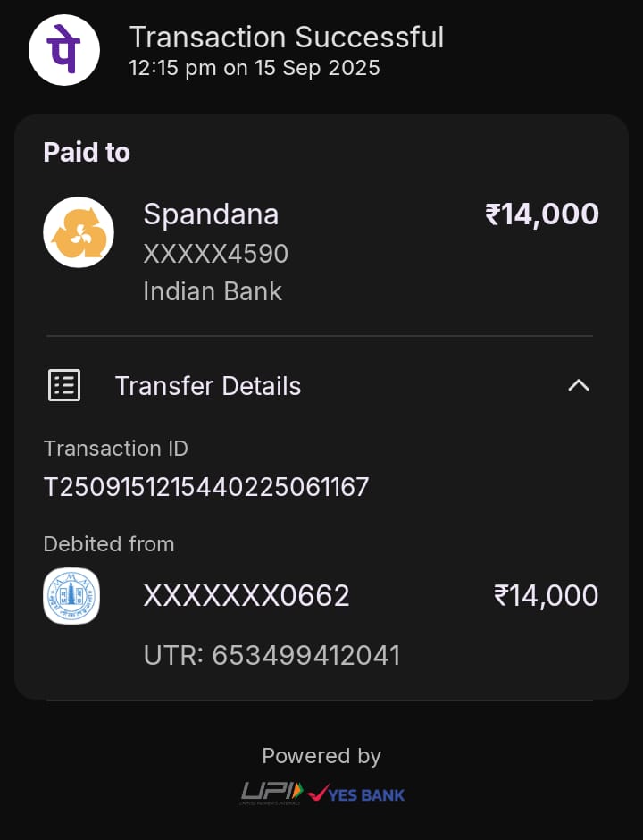
Task: Click the Debited from label
Action: click(x=109, y=543)
